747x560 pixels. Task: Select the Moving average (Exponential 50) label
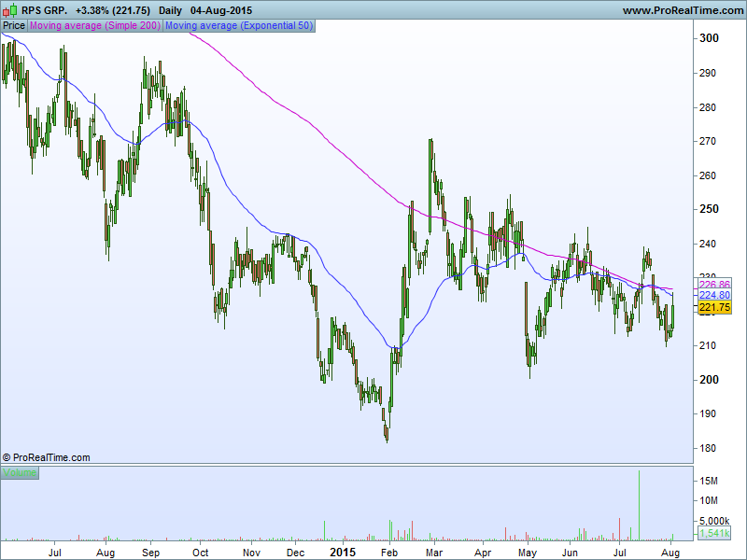point(238,26)
